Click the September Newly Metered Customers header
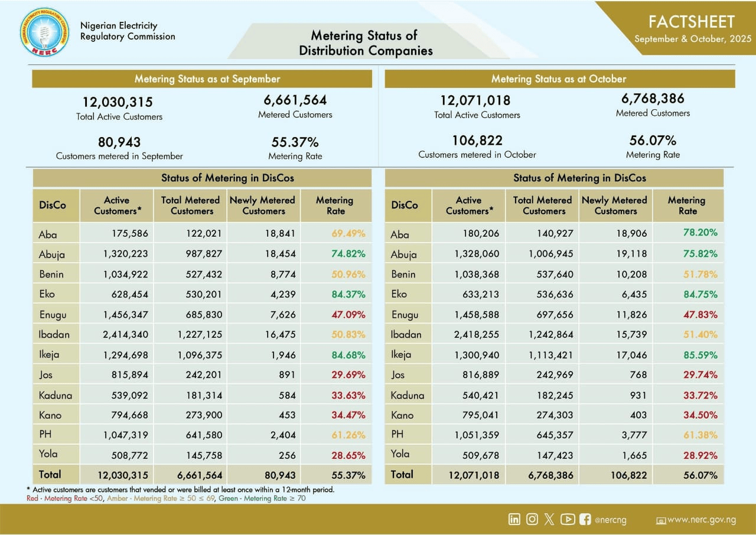Screen dimensions: 756x535 tap(264, 205)
